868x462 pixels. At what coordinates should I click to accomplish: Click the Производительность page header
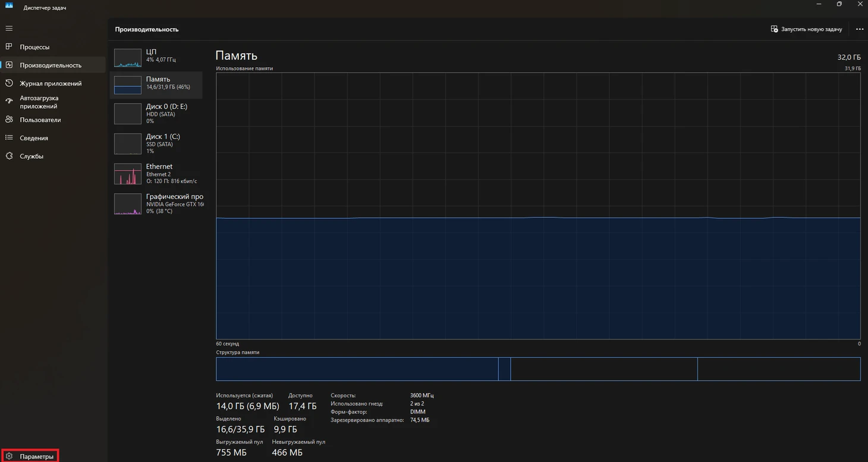click(147, 29)
